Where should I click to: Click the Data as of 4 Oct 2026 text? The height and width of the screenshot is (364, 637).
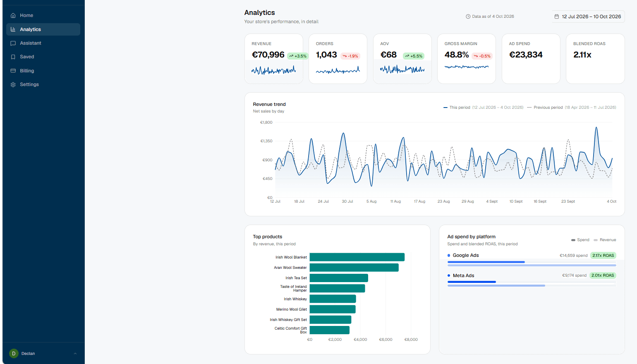(493, 17)
